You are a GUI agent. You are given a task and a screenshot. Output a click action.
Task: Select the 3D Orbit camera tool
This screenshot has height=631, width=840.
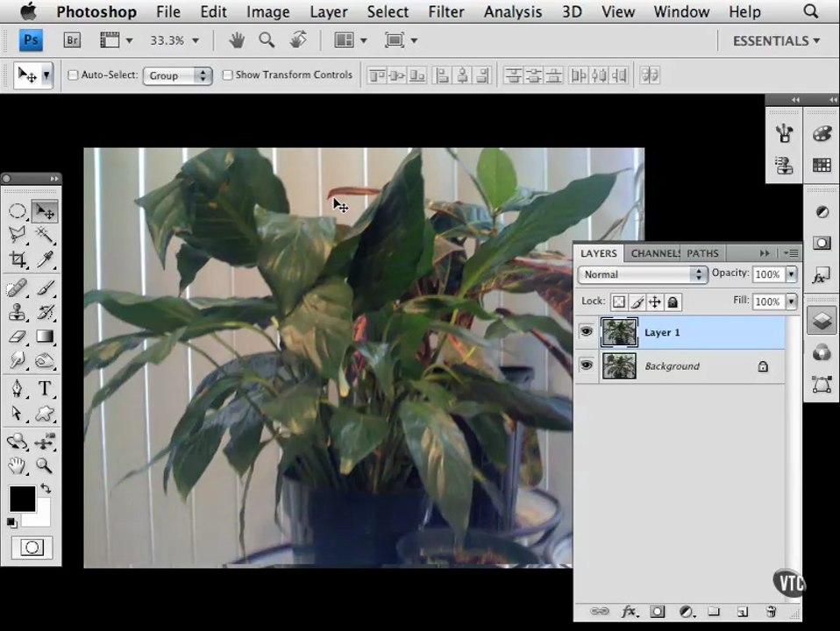pos(45,442)
